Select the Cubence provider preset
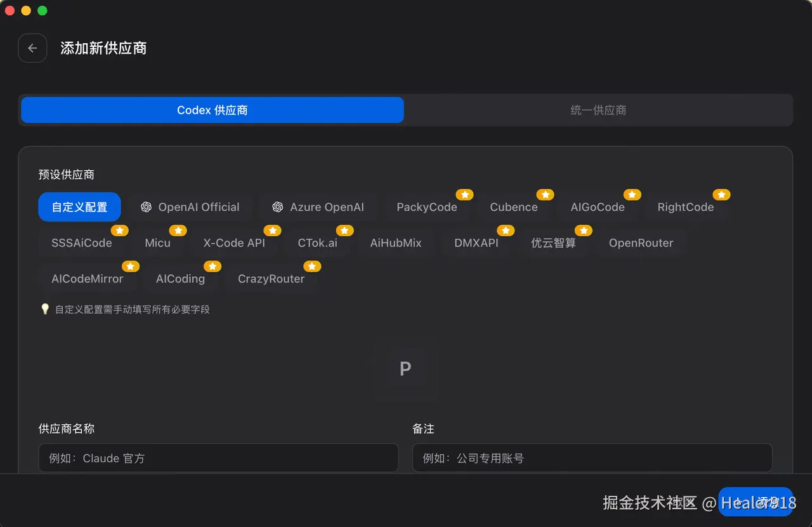 pos(514,207)
